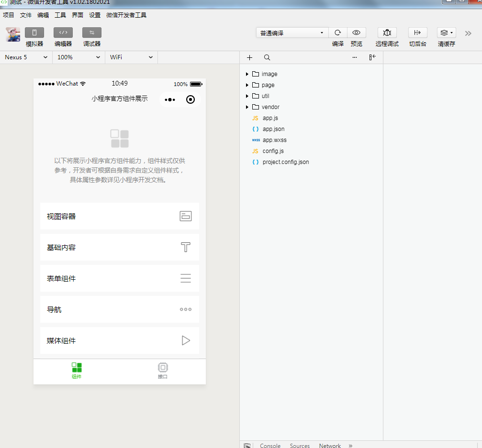Image resolution: width=482 pixels, height=448 pixels.
Task: Open the 表单组件 list item
Action: click(120, 278)
